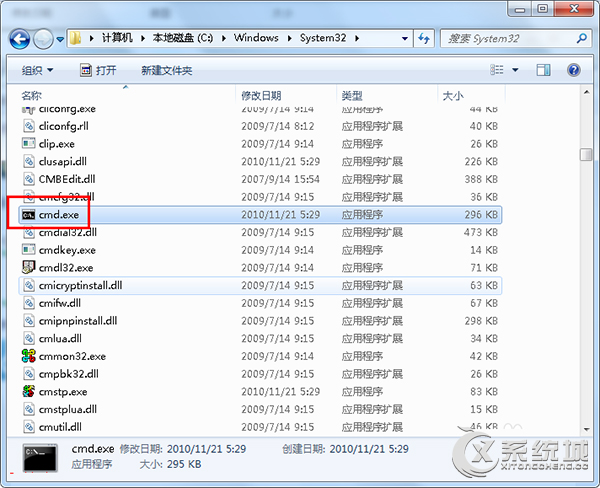Select the cmpbk32.dll file icon
The height and width of the screenshot is (488, 600).
tap(29, 374)
